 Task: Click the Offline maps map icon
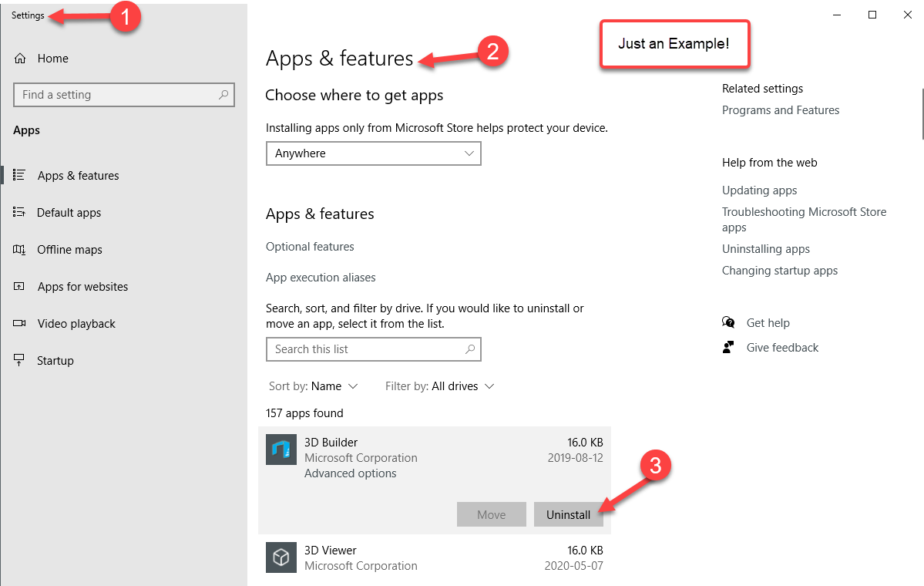(x=18, y=249)
